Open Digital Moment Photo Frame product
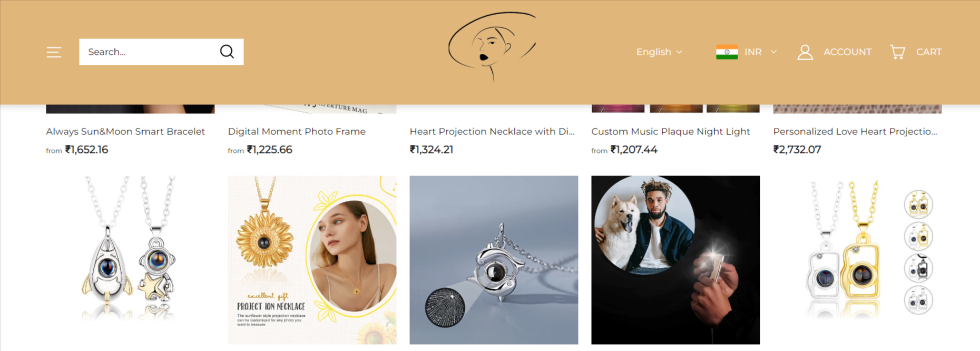Image resolution: width=980 pixels, height=351 pixels. 297,131
